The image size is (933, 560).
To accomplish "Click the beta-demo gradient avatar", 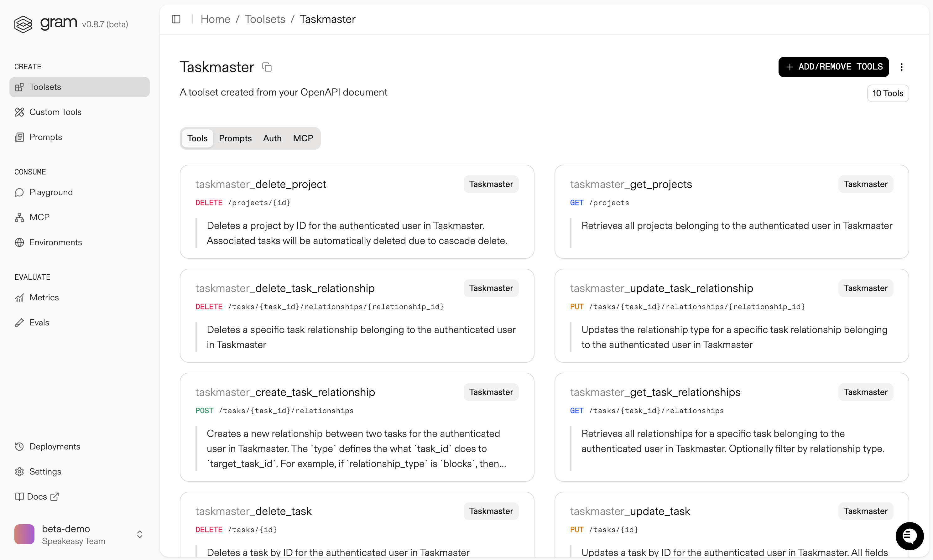I will pyautogui.click(x=24, y=534).
